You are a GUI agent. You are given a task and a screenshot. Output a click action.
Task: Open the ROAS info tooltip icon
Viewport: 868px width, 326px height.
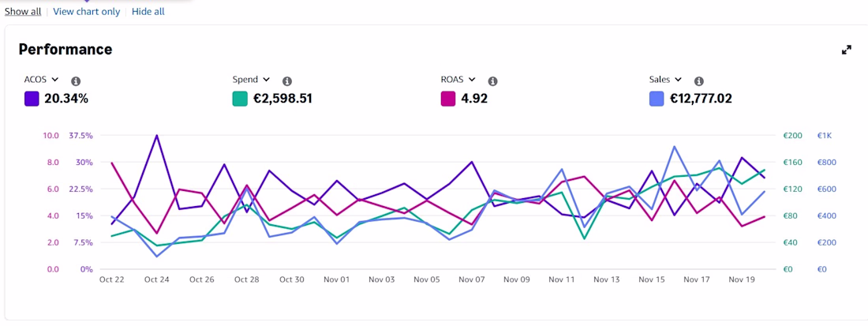click(492, 81)
